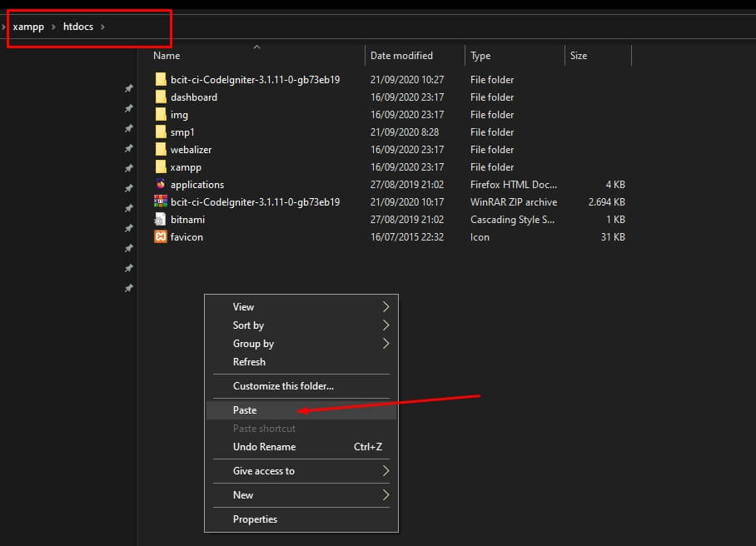Click Refresh in the context menu

249,362
